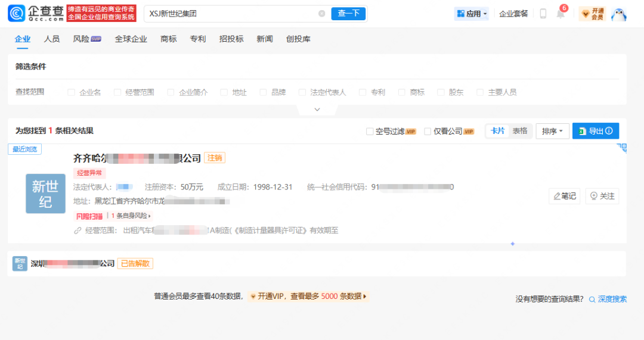Click the small 新世纪 logo of 深圳 company
Image resolution: width=644 pixels, height=340 pixels.
point(20,263)
